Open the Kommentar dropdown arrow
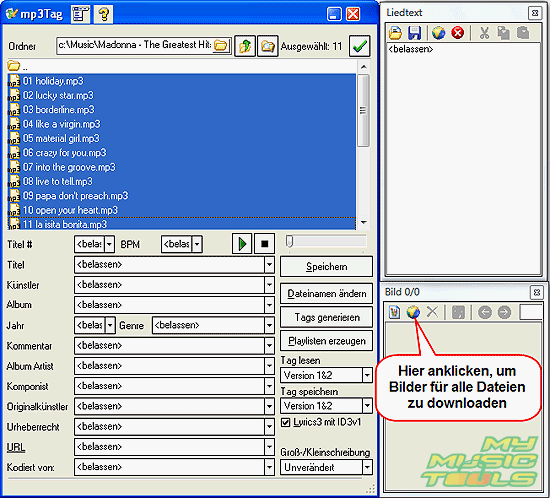This screenshot has width=550, height=498. (x=269, y=345)
